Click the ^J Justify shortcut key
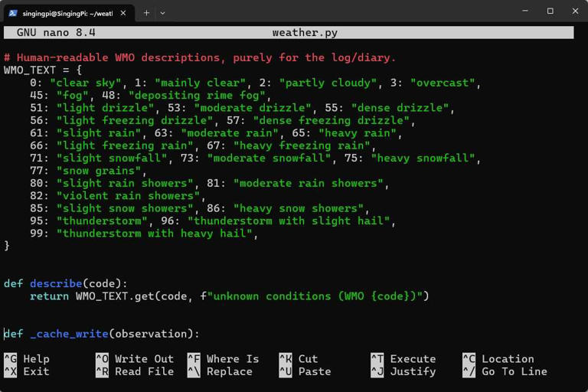 click(377, 372)
